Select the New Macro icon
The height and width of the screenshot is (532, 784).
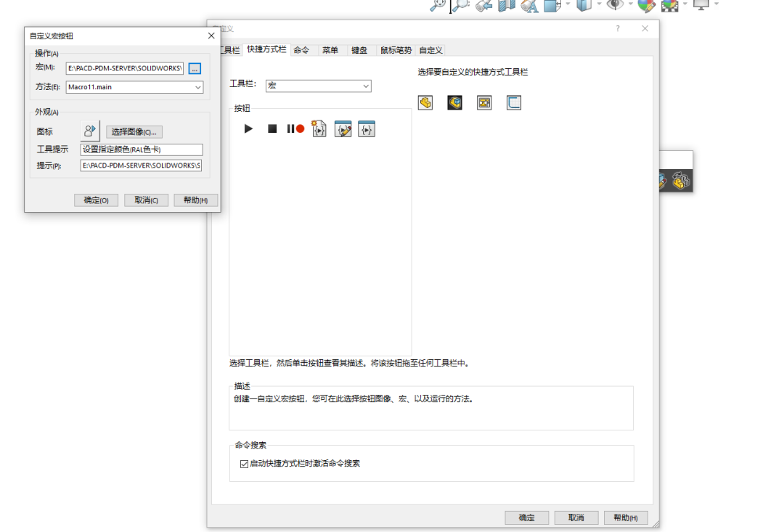coord(319,128)
